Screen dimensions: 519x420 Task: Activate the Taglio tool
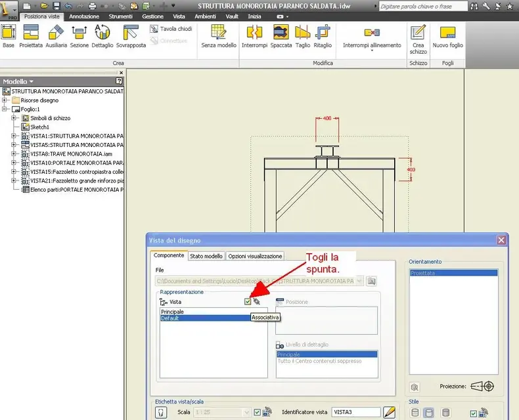[x=302, y=36]
